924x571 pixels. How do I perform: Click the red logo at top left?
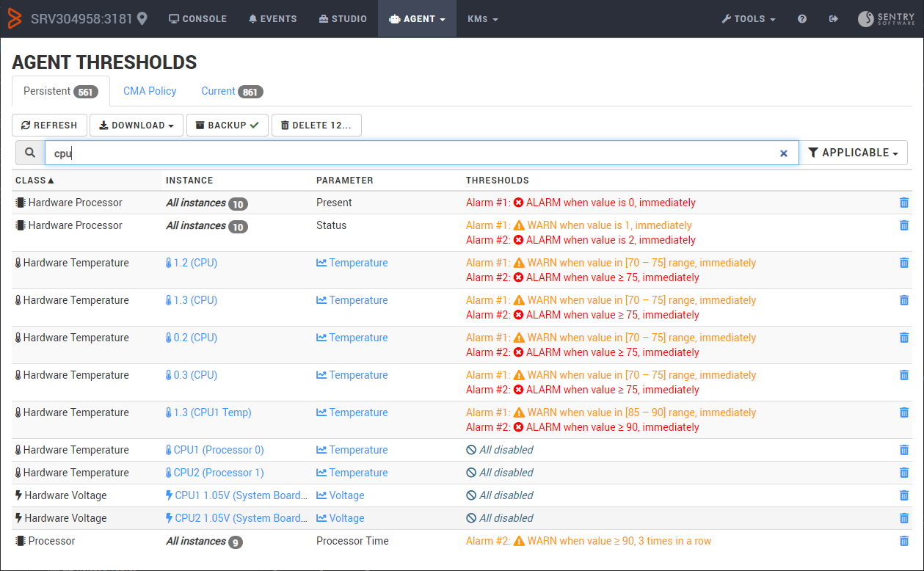pos(13,18)
